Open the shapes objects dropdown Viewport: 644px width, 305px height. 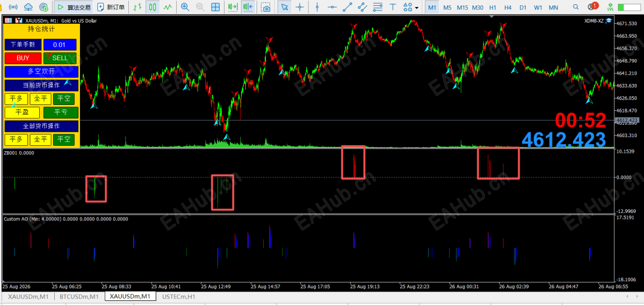point(411,7)
